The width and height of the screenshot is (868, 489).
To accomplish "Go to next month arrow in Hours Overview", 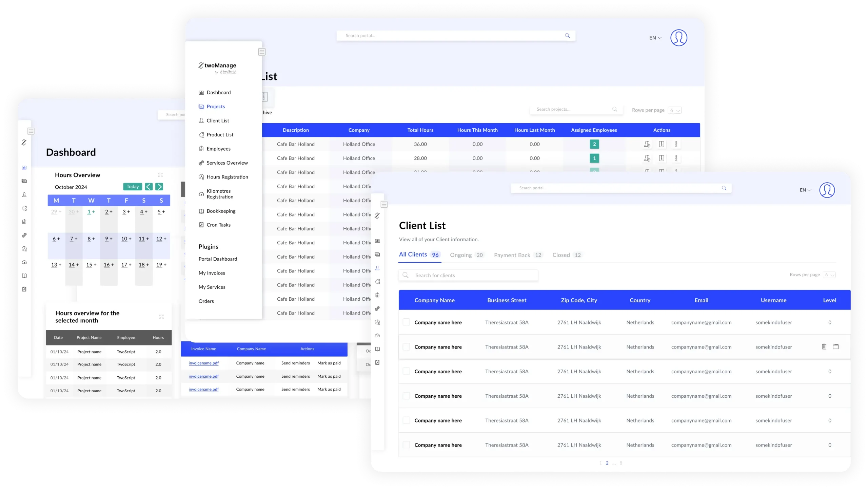I will pos(159,187).
